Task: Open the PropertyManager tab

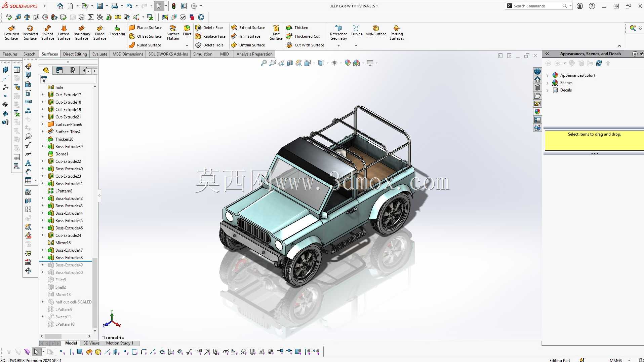Action: coord(59,70)
